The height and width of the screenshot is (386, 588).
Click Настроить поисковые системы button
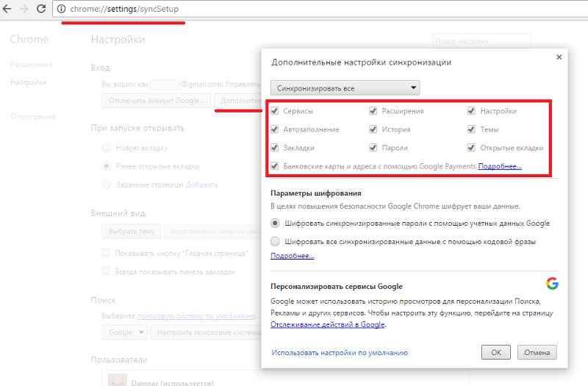(207, 332)
